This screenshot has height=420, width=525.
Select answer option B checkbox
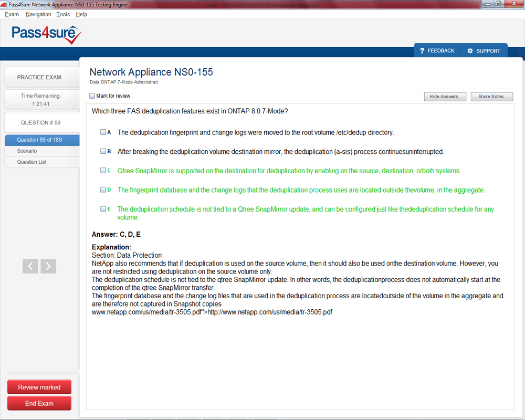pos(103,151)
